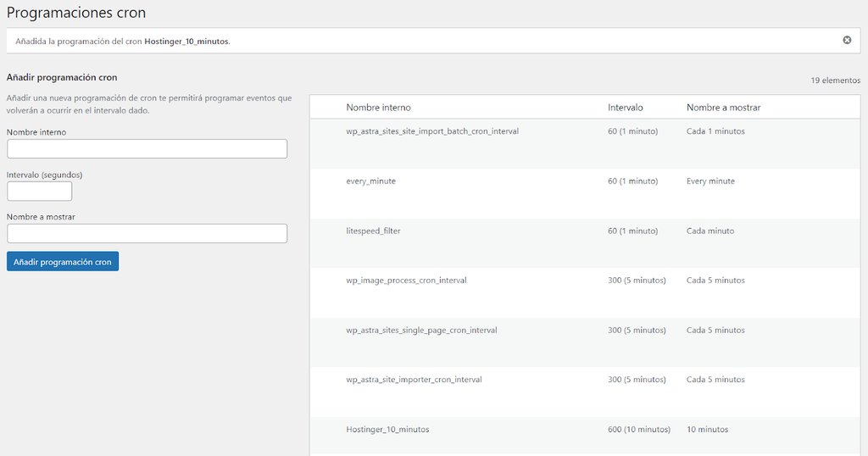Image resolution: width=868 pixels, height=456 pixels.
Task: Focus the Intervalo (segundos) input box
Action: pyautogui.click(x=39, y=192)
